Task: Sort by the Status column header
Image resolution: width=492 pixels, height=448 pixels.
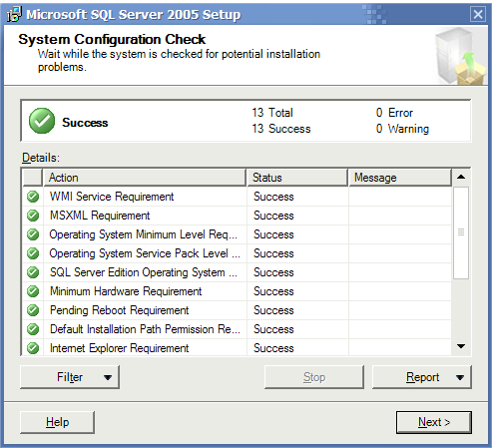Action: point(297,178)
